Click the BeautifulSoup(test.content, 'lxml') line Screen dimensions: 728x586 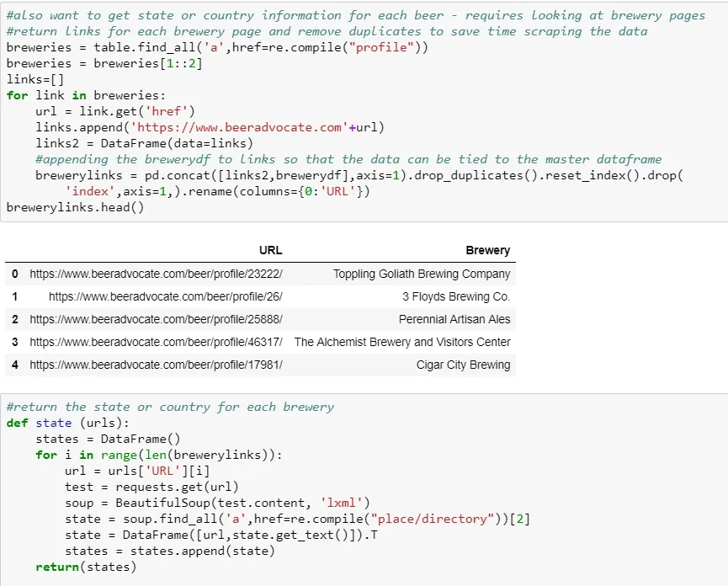coord(217,503)
